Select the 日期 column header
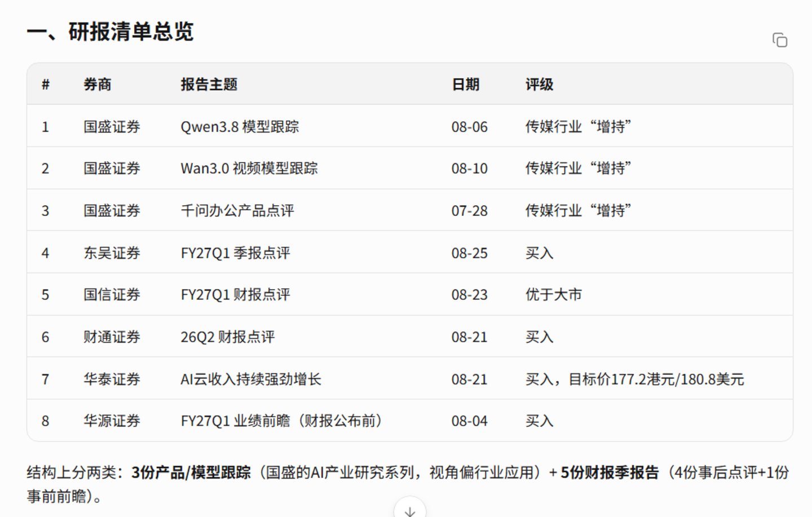 click(465, 85)
